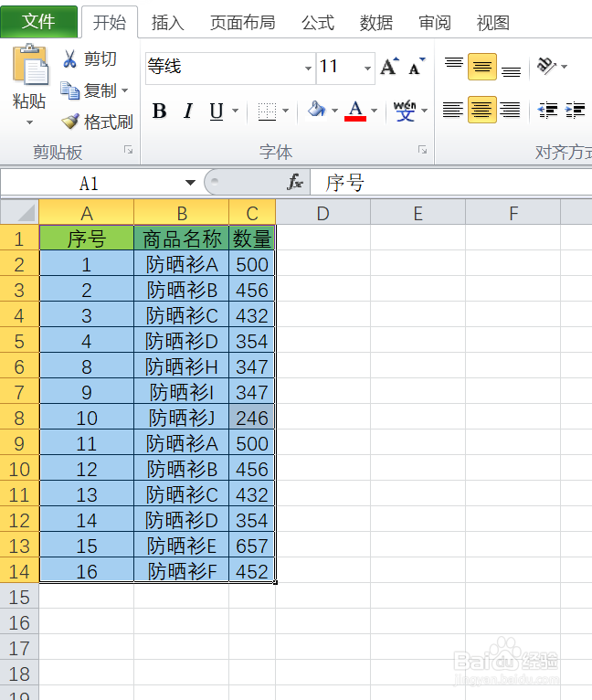
Task: Select the cell with value 246
Action: tap(252, 418)
